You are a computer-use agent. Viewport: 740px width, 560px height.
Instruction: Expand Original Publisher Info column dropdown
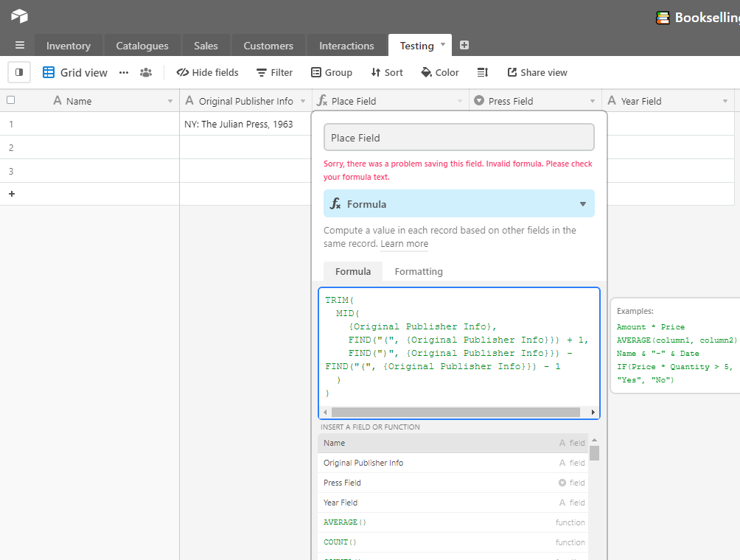(303, 102)
